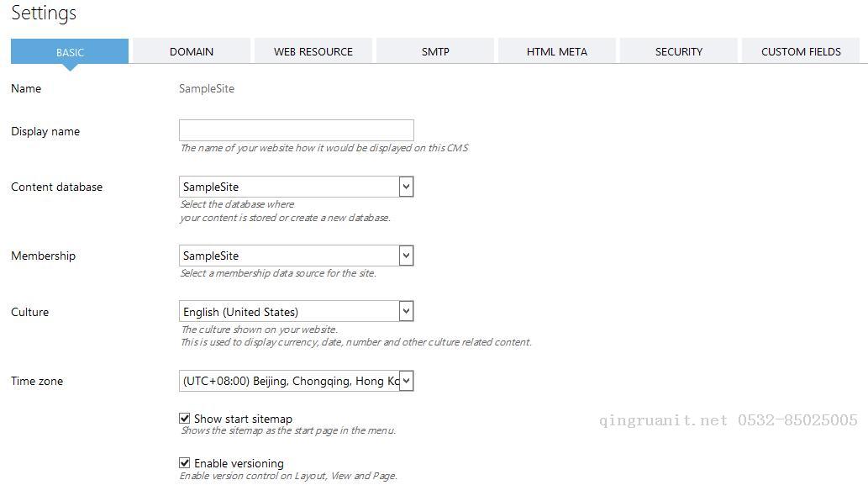The height and width of the screenshot is (501, 868).
Task: Switch to the BASIC tab
Action: pos(70,51)
